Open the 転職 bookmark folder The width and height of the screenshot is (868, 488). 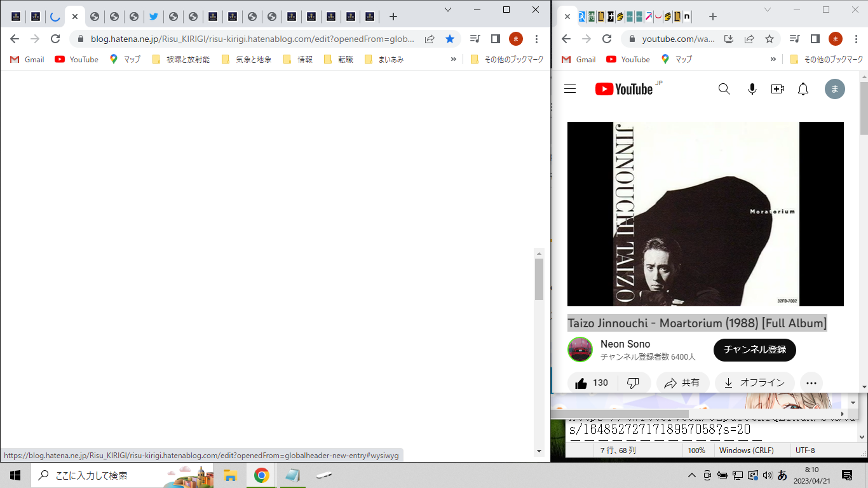(339, 59)
